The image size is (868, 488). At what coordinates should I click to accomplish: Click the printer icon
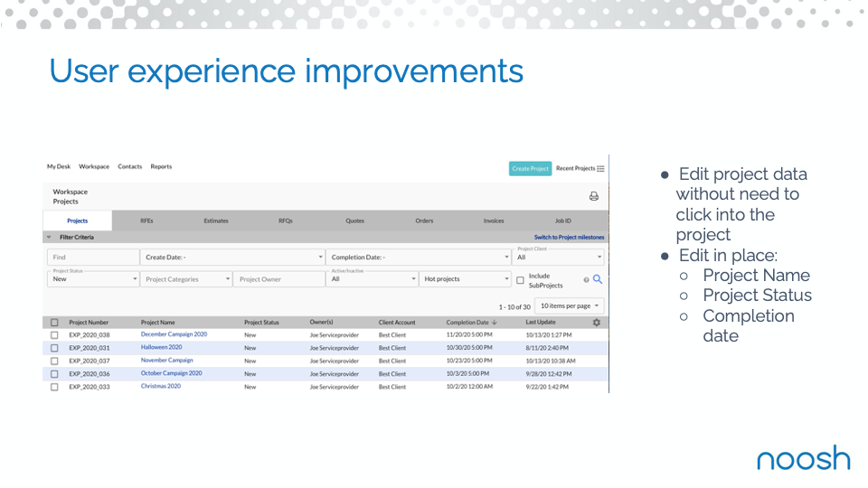pyautogui.click(x=593, y=196)
